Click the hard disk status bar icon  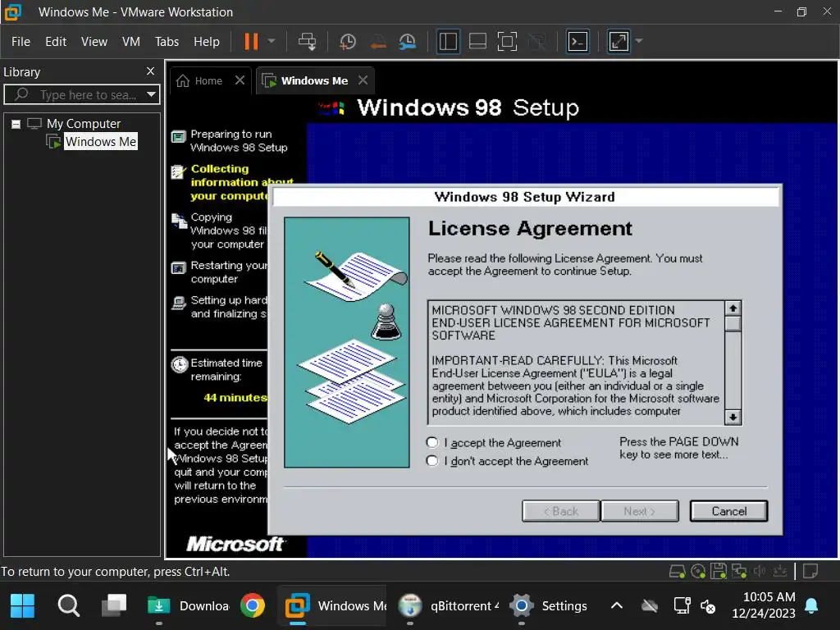677,572
